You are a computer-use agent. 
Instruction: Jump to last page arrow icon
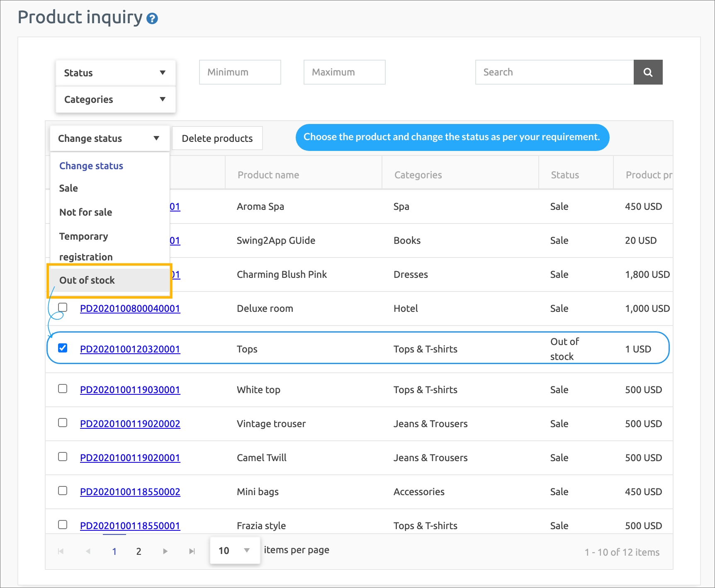pos(192,551)
